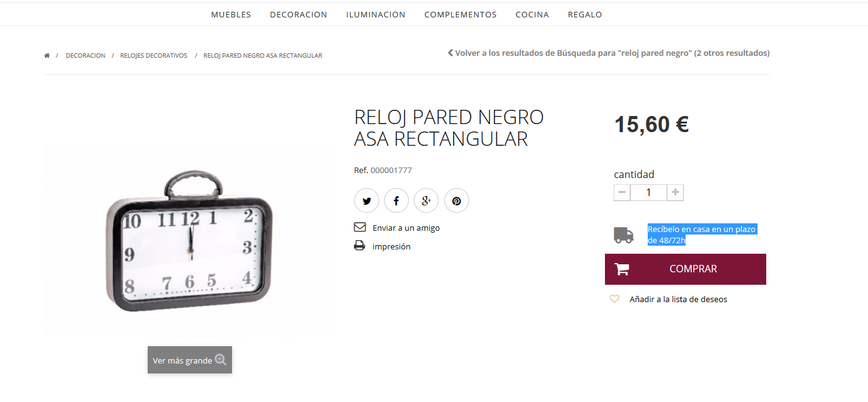
Task: Click the home icon in breadcrumb
Action: coord(47,55)
